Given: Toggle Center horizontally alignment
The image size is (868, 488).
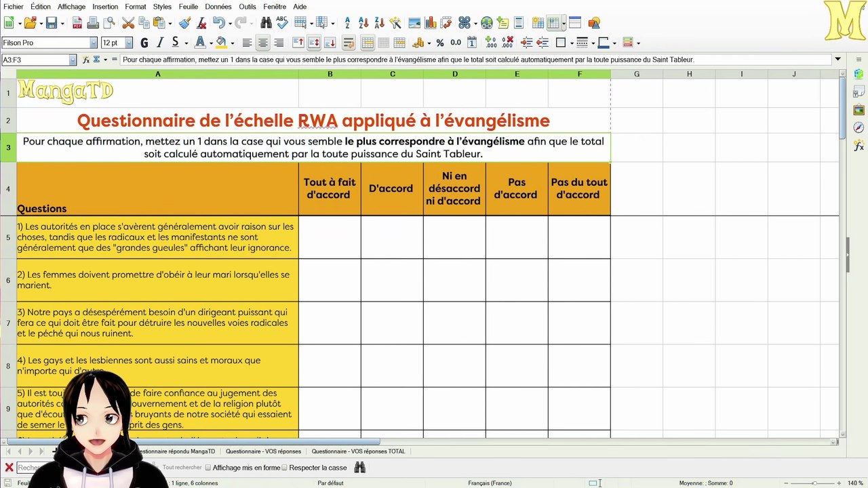Looking at the screenshot, I should pyautogui.click(x=263, y=43).
